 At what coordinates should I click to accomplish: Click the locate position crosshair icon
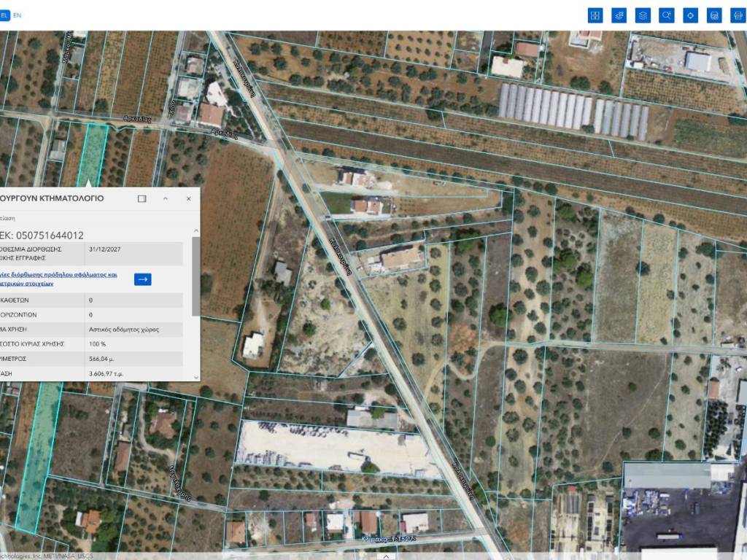click(x=690, y=15)
